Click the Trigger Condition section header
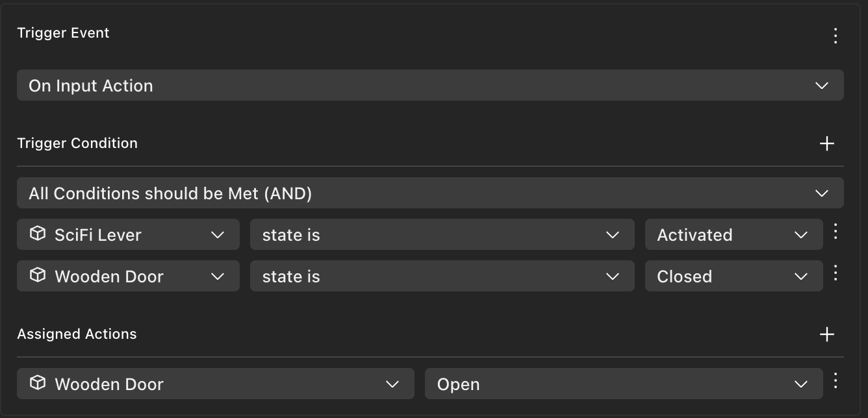 coord(77,143)
